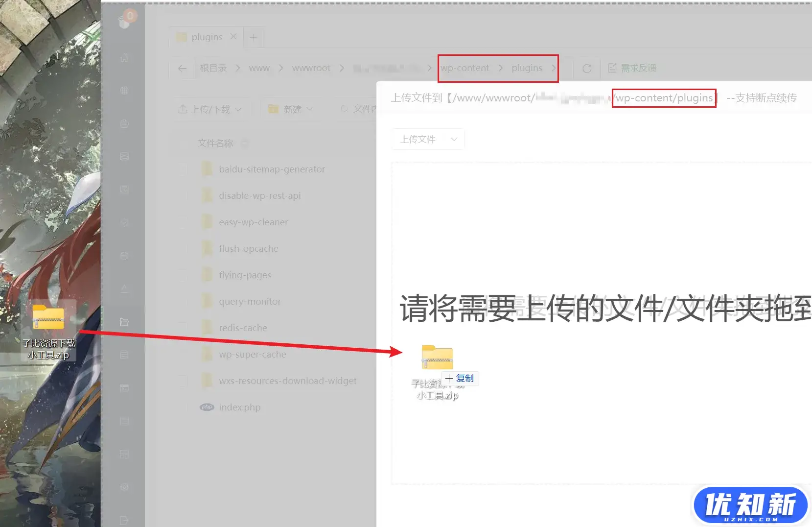The height and width of the screenshot is (527, 812).
Task: Open the Home icon in left sidebar
Action: point(124,58)
